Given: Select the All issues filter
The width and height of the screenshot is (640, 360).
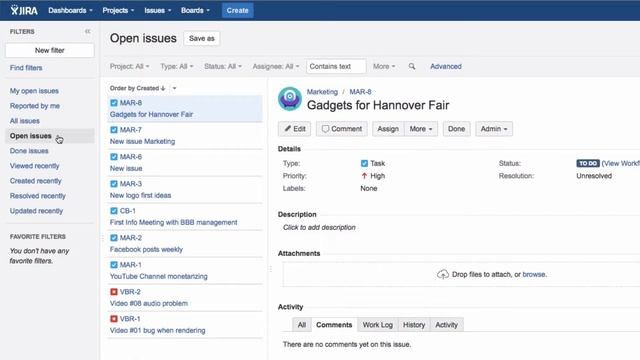Looking at the screenshot, I should coord(24,121).
